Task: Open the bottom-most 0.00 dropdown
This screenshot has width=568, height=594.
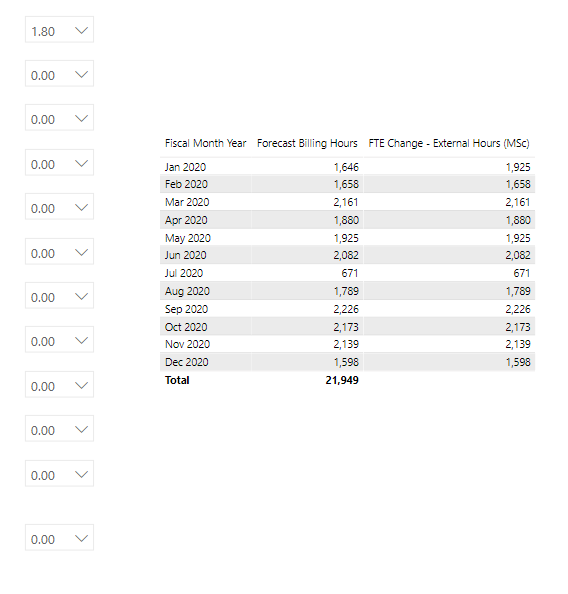Action: (x=59, y=538)
